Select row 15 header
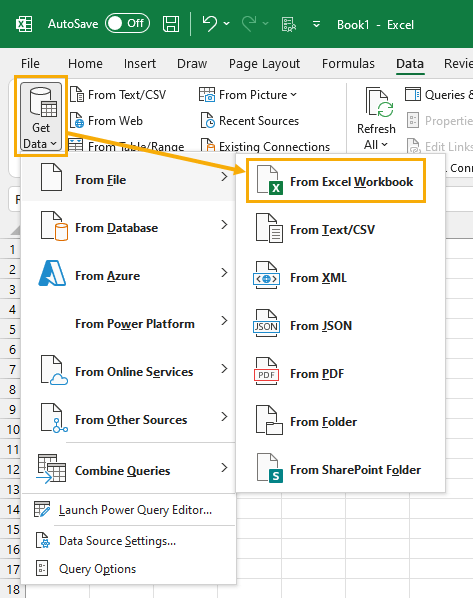 point(12,530)
